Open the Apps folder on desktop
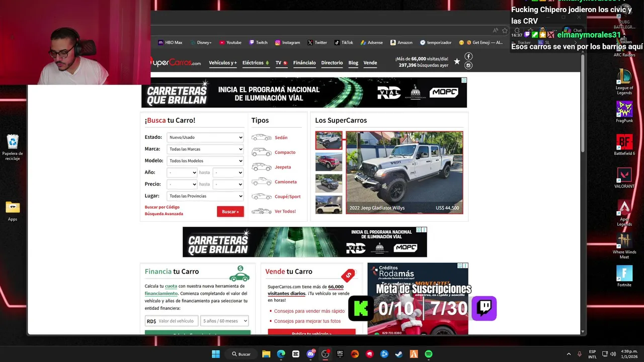Image resolution: width=644 pixels, height=362 pixels. pos(13,211)
